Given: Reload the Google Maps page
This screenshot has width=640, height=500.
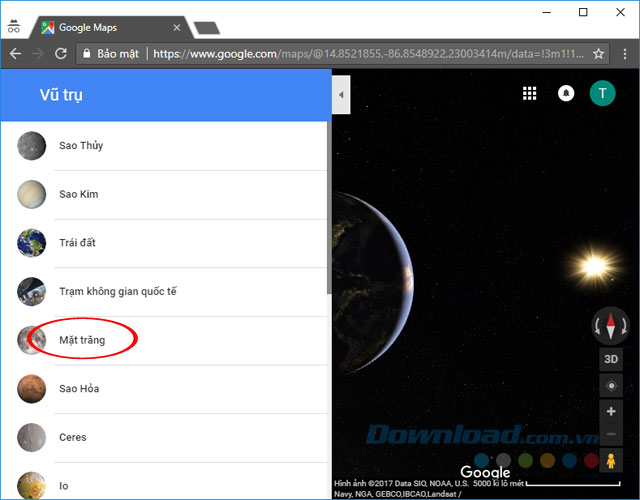Looking at the screenshot, I should 61,53.
